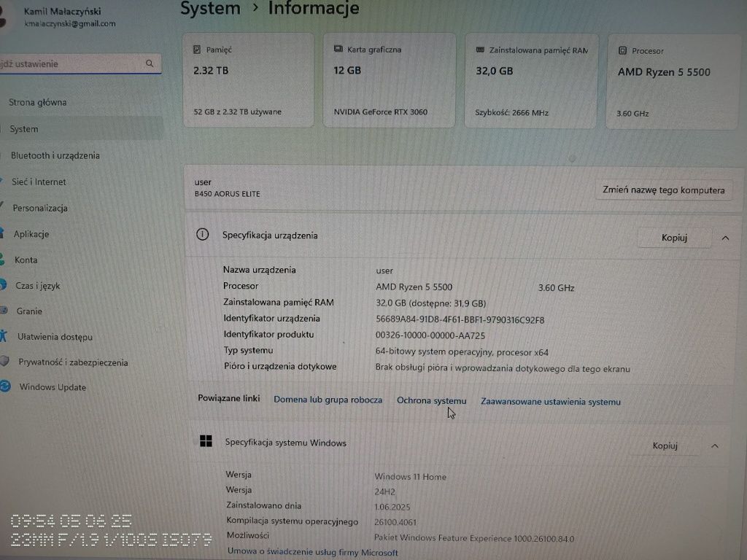
Task: Click the Windows 11 Home version text
Action: (x=410, y=477)
